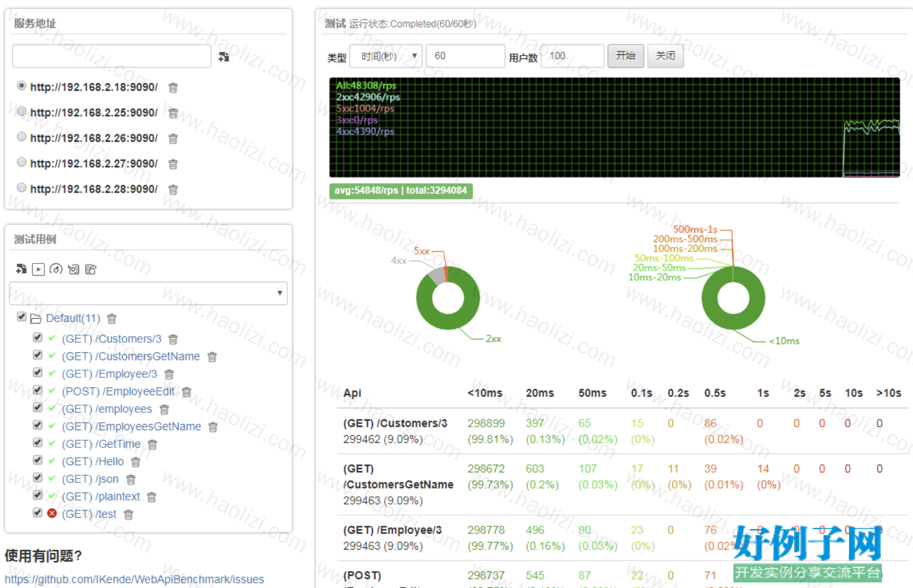Viewport: 913px width, 588px height.
Task: Focus the service address input field
Action: tap(111, 56)
